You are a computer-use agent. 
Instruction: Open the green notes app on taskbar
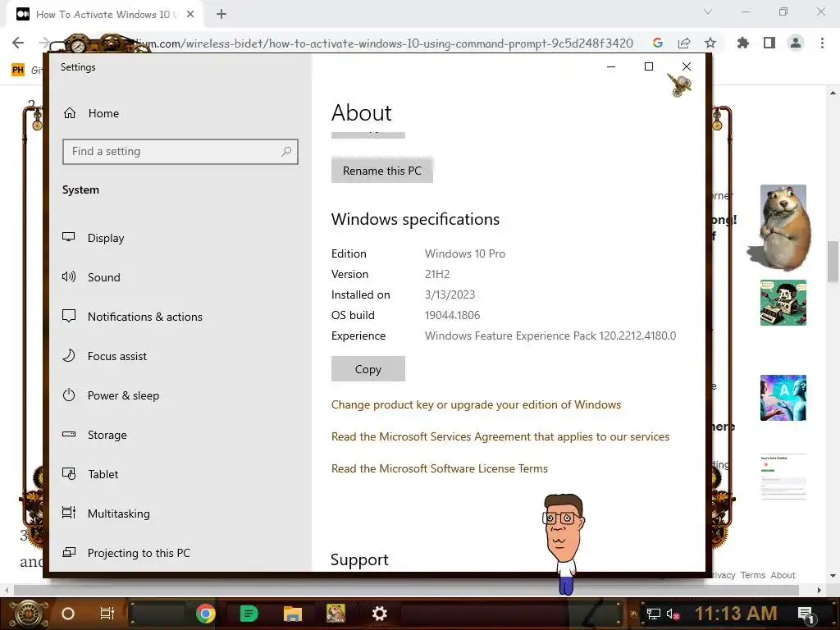click(x=249, y=614)
